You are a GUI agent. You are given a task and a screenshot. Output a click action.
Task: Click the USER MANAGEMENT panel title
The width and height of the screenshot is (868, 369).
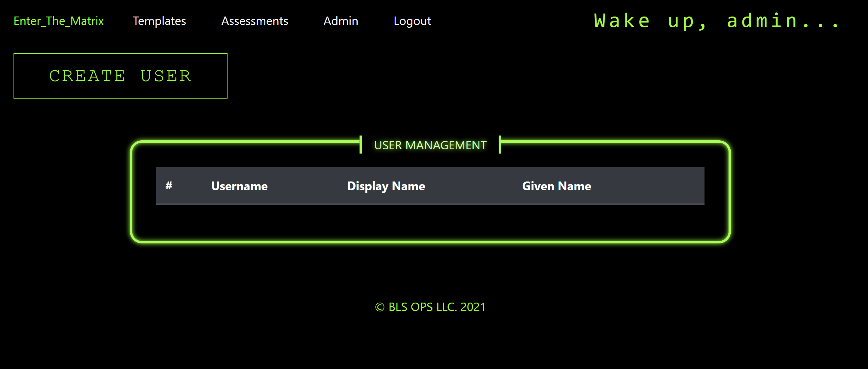coord(430,145)
